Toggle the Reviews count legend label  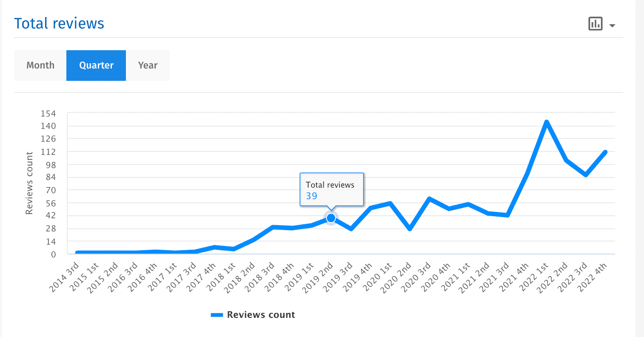pos(261,315)
